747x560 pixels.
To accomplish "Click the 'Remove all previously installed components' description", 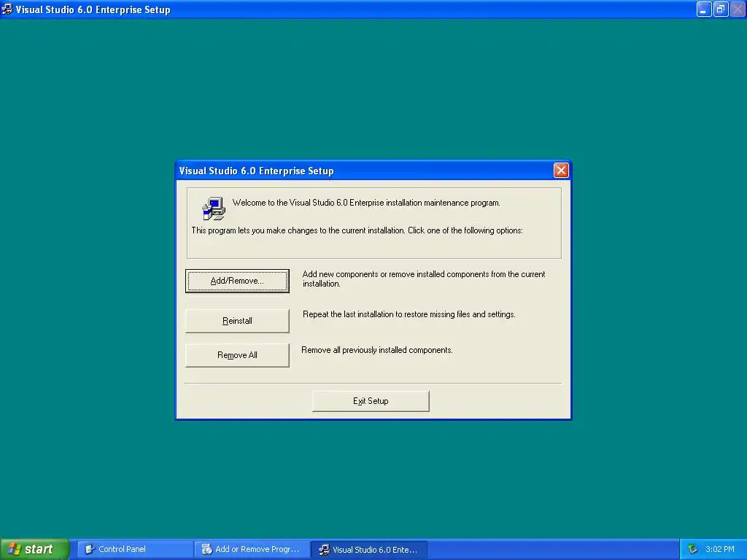I will tap(377, 350).
